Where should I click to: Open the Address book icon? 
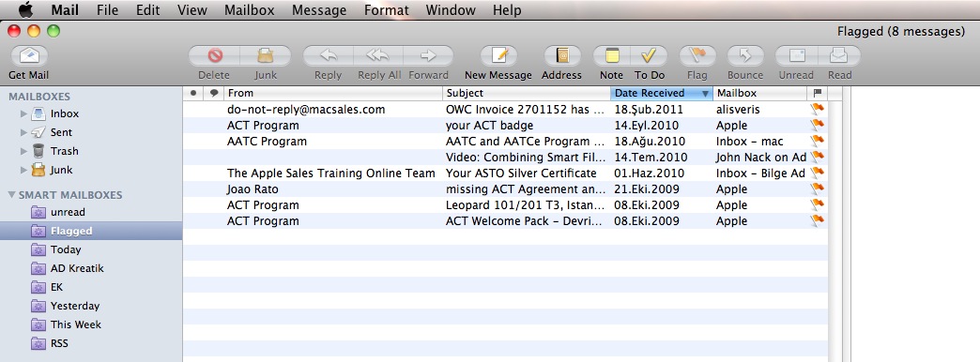pos(562,55)
